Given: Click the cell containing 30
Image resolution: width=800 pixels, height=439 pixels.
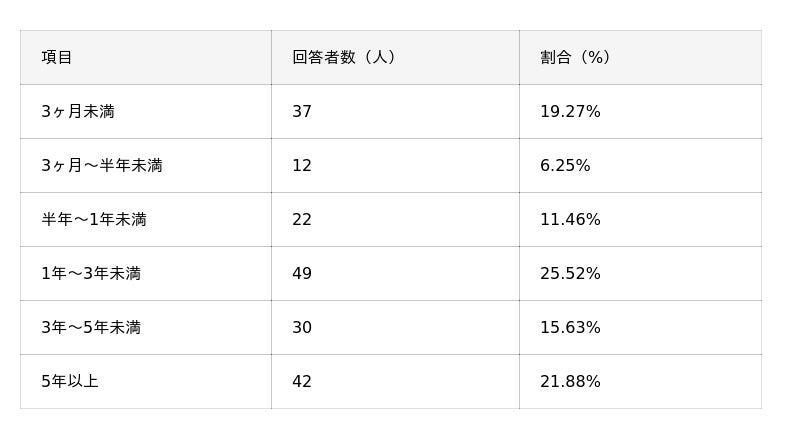Looking at the screenshot, I should 302,328.
